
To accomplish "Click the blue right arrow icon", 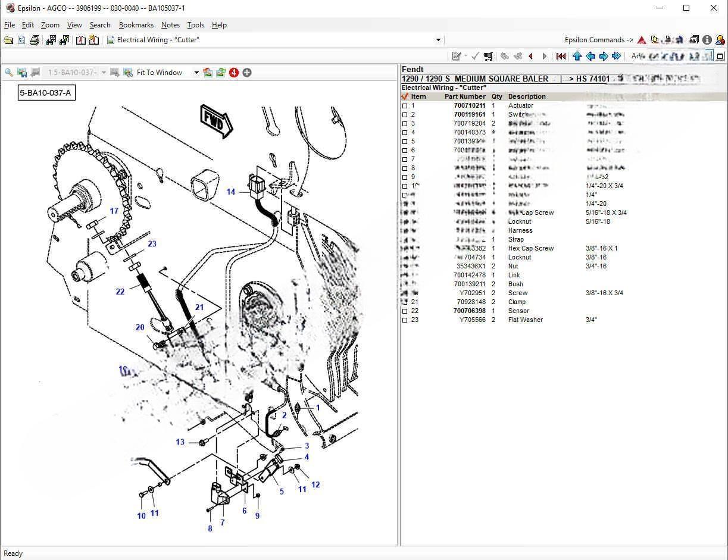I will click(604, 56).
